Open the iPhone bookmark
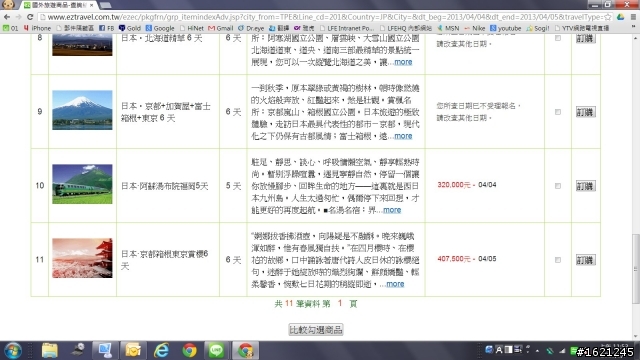 tap(37, 28)
